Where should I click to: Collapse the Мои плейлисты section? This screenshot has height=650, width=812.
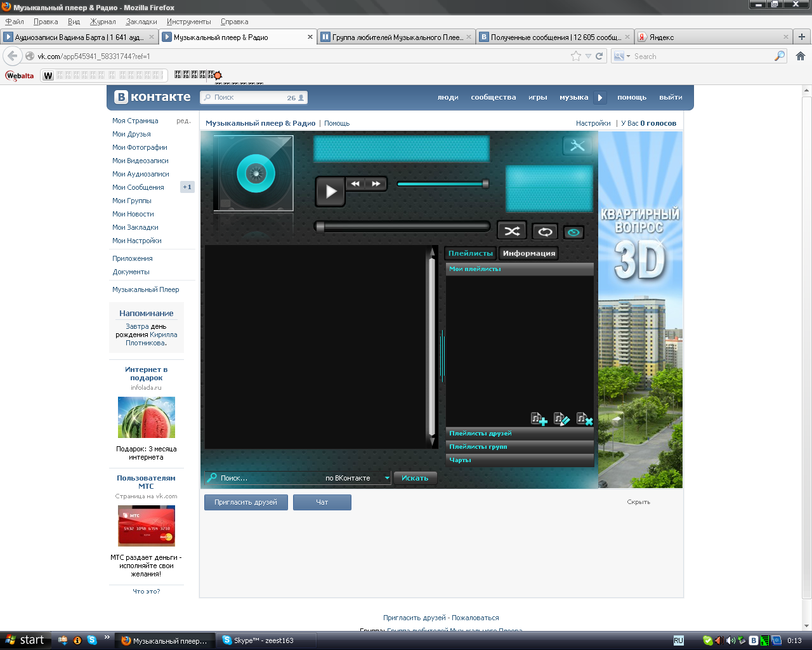coord(520,269)
